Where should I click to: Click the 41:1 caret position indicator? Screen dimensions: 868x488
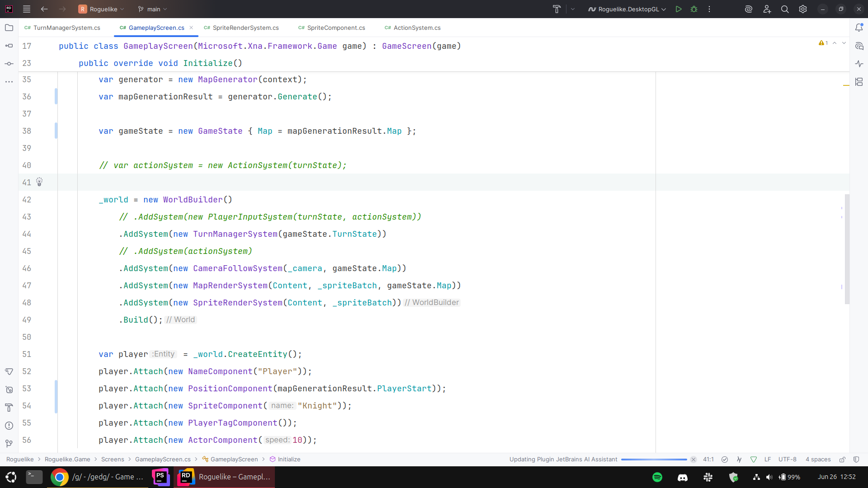(708, 460)
